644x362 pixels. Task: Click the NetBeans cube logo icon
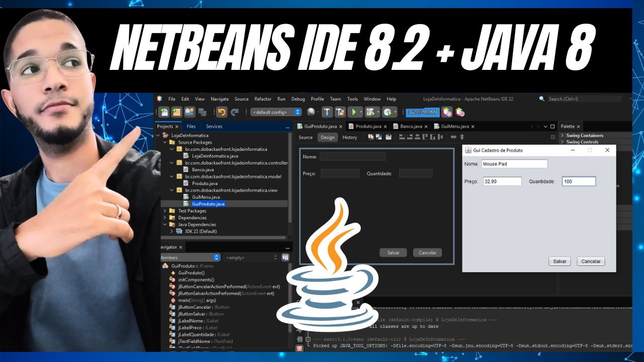(x=159, y=99)
